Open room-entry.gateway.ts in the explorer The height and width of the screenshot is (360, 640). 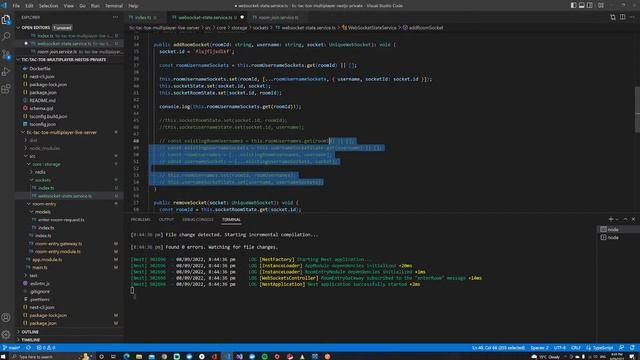pos(58,244)
